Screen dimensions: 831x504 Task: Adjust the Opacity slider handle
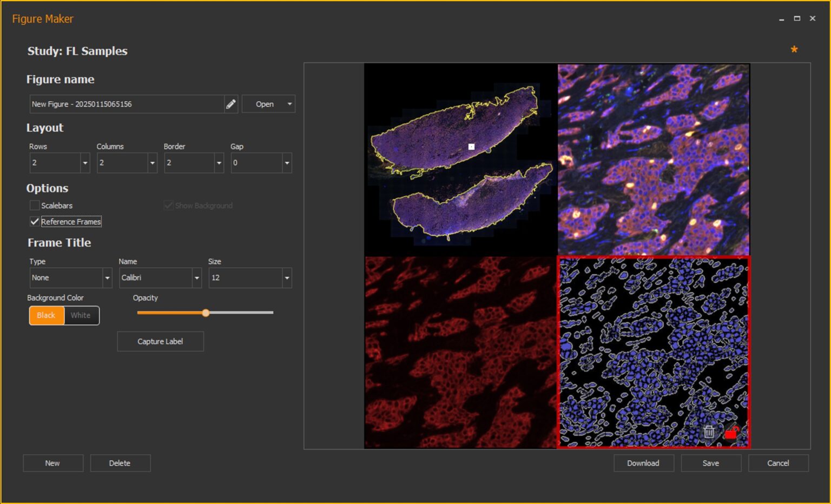point(205,313)
